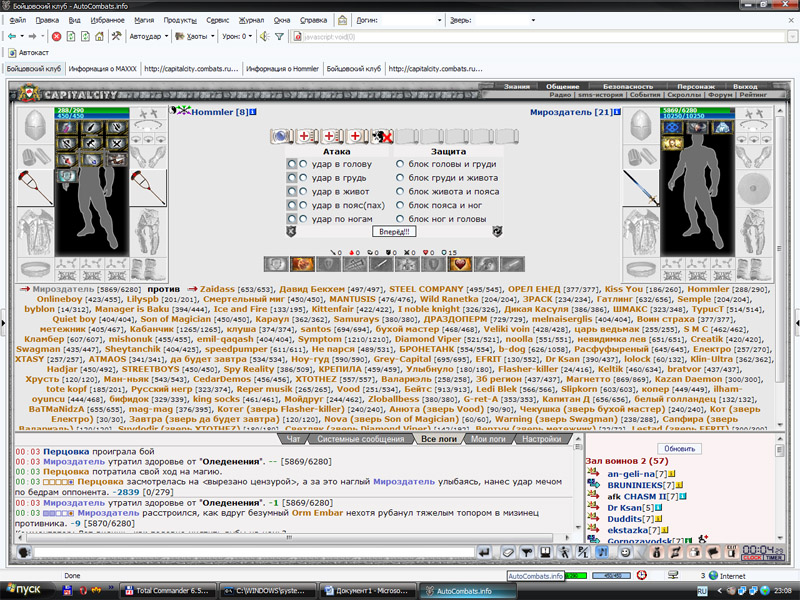
Task: Switch to the Мои логи tab
Action: click(488, 439)
